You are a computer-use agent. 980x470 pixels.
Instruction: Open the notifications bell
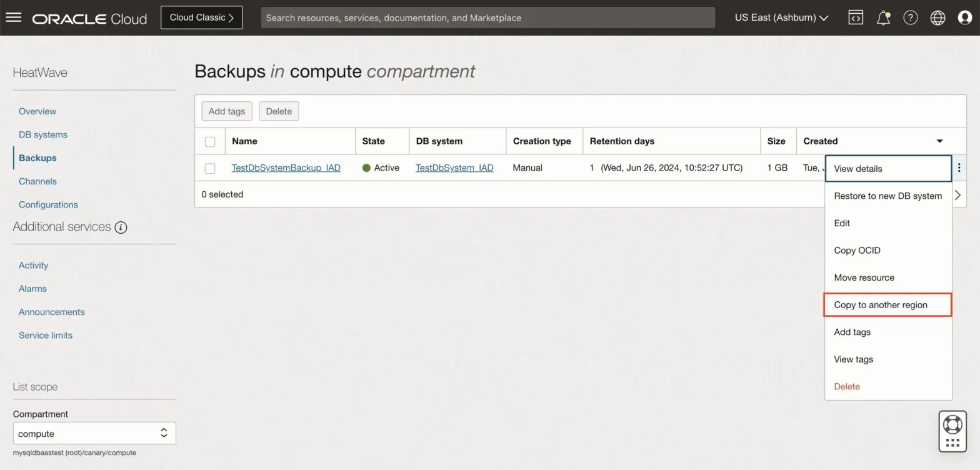883,17
